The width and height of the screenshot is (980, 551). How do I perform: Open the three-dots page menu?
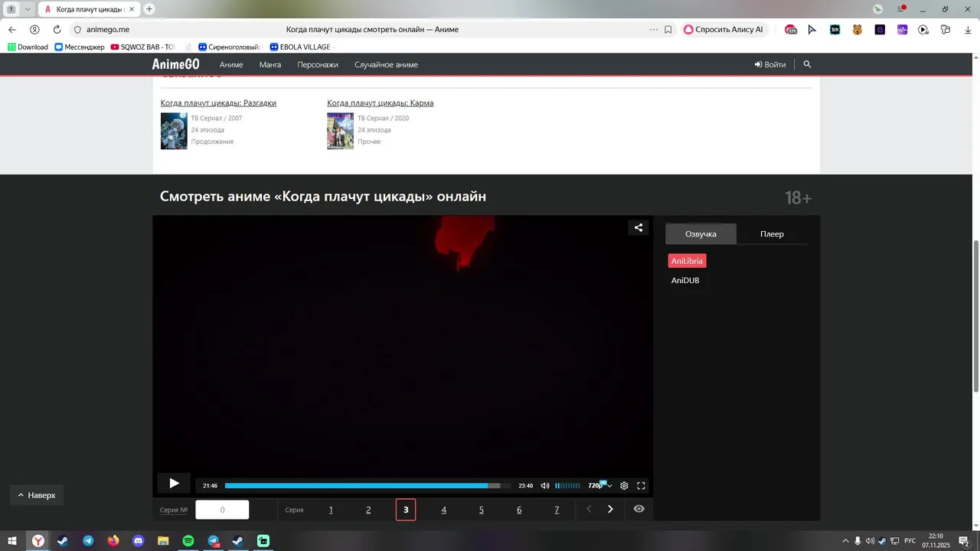pyautogui.click(x=653, y=30)
